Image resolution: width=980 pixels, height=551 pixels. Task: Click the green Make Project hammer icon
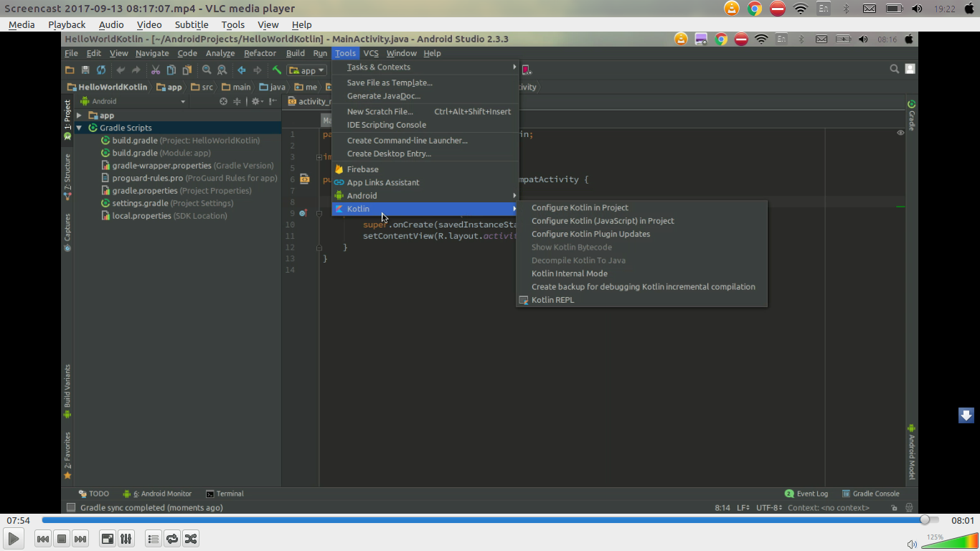click(x=276, y=70)
